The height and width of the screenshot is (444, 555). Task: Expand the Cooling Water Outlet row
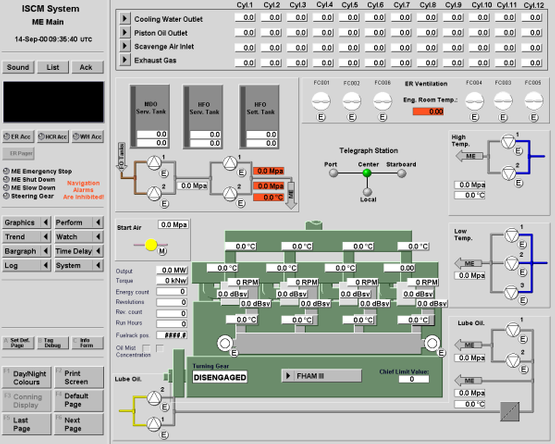pyautogui.click(x=125, y=18)
